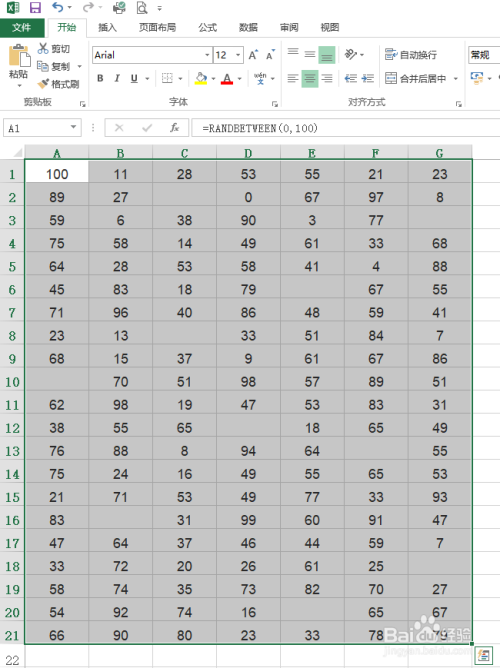Click the Borders icon
Viewport: 500px width, 668px height.
(167, 78)
